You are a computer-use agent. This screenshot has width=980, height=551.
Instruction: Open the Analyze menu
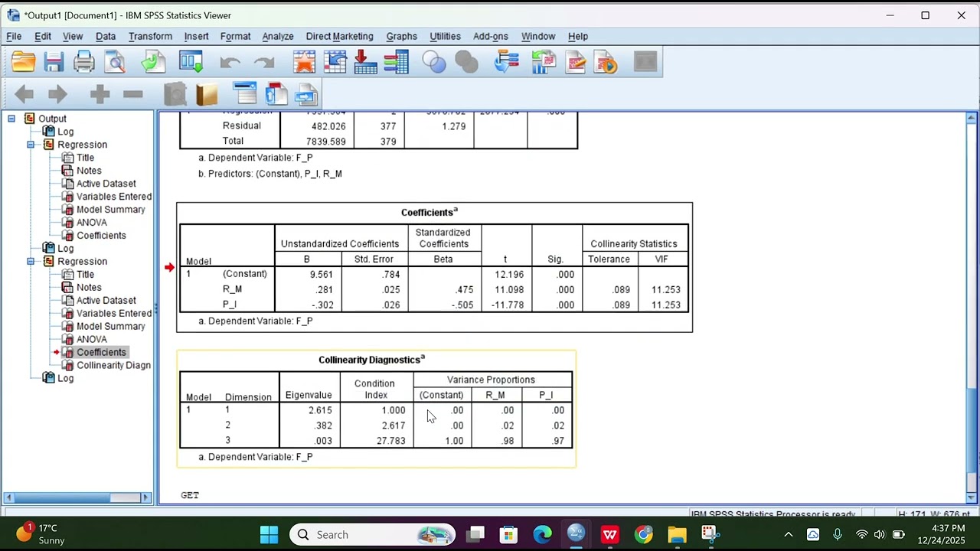coord(278,36)
